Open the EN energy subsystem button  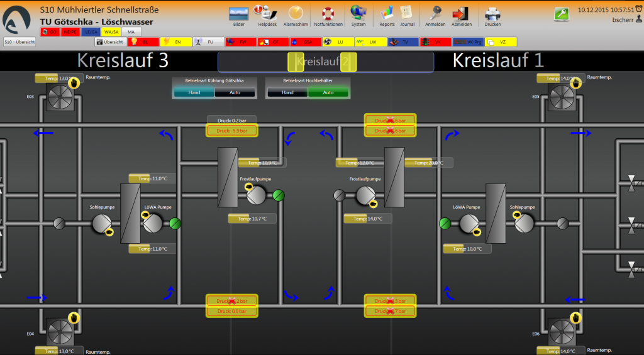click(176, 42)
